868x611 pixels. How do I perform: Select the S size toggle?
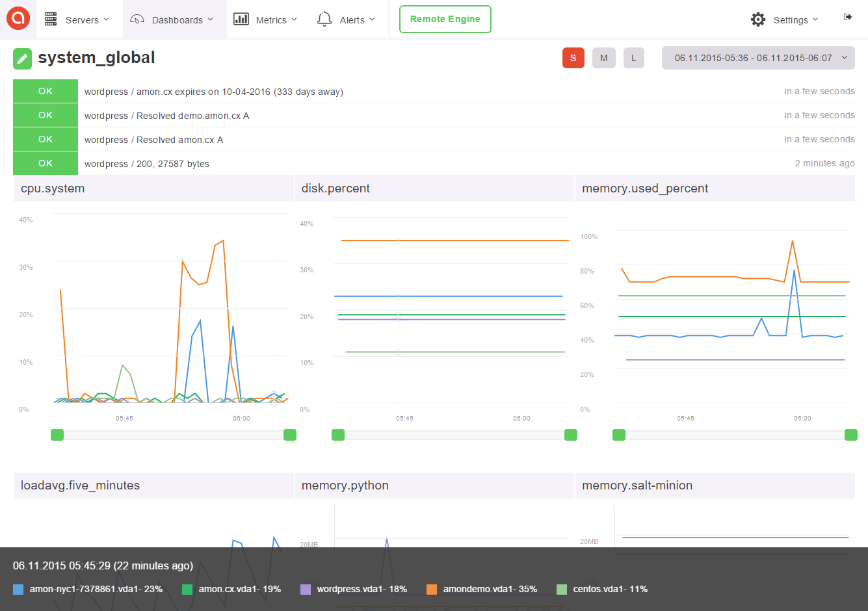pos(573,58)
